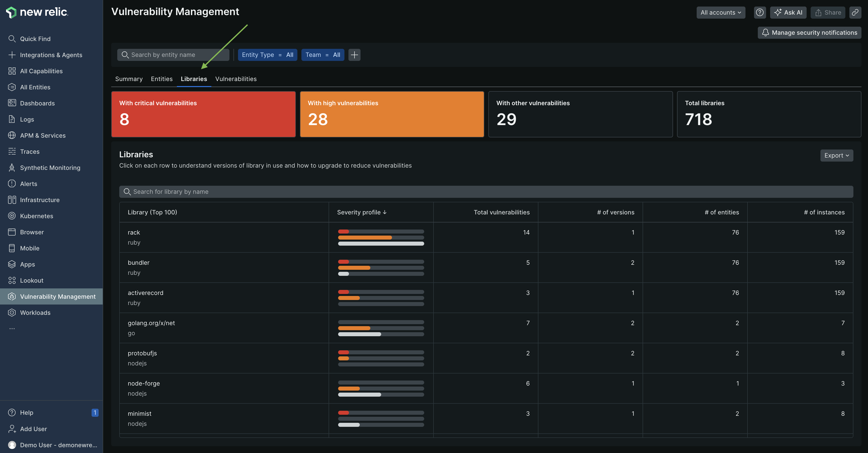Open the All accounts dropdown
This screenshot has height=453, width=868.
pos(721,13)
